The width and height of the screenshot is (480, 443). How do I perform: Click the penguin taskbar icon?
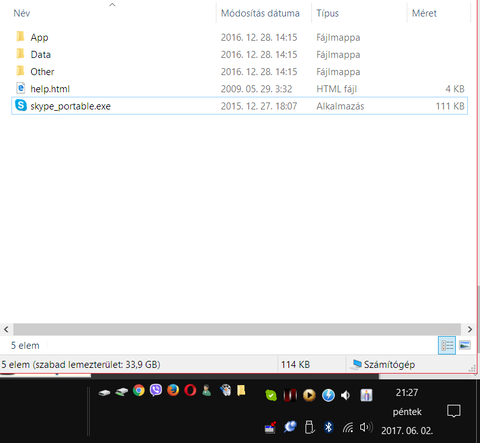point(225,390)
